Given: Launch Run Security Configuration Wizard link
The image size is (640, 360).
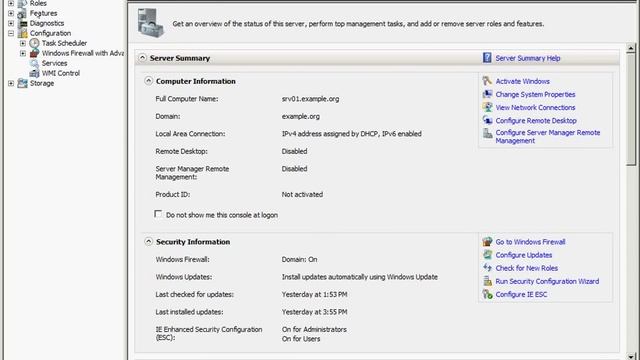Looking at the screenshot, I should point(547,281).
